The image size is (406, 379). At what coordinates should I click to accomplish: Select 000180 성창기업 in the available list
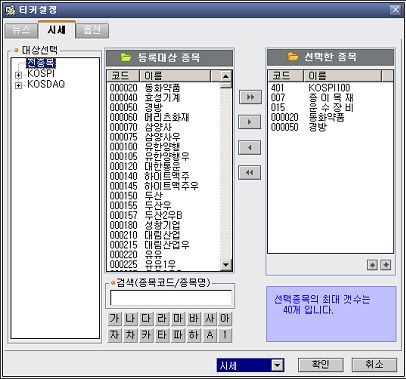(x=163, y=225)
